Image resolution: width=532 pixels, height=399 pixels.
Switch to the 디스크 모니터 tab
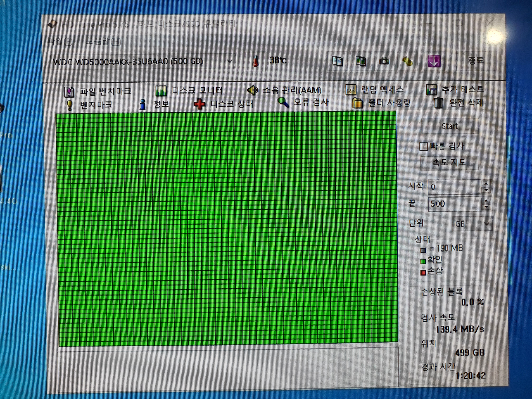click(x=189, y=91)
